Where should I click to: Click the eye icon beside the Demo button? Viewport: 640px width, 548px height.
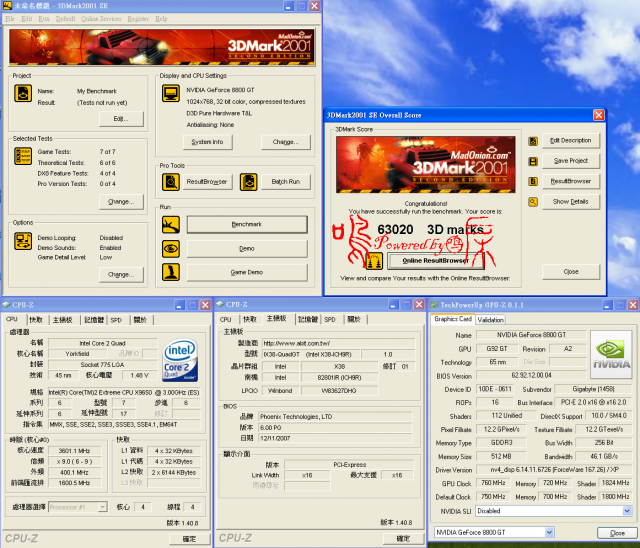tap(171, 248)
